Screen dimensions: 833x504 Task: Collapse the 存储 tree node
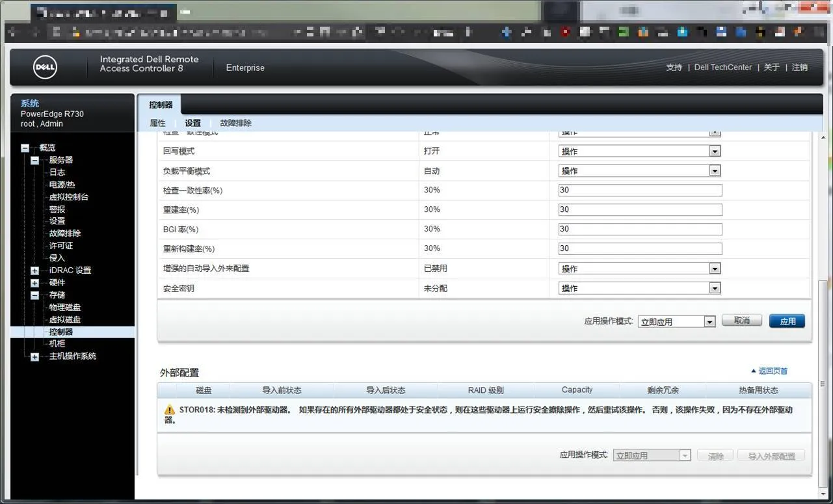pyautogui.click(x=34, y=295)
